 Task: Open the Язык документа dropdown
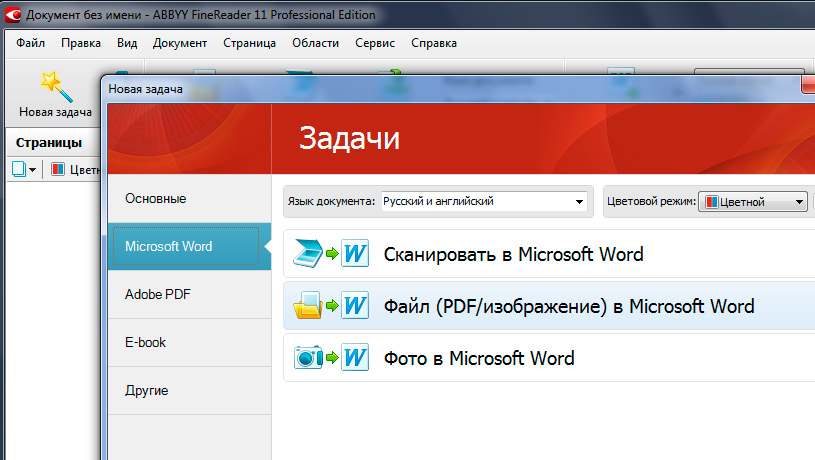click(x=579, y=202)
